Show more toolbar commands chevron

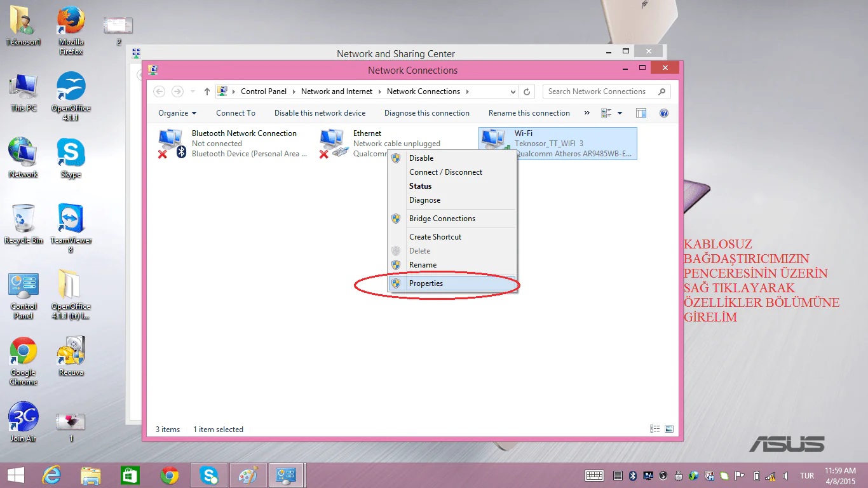[587, 113]
